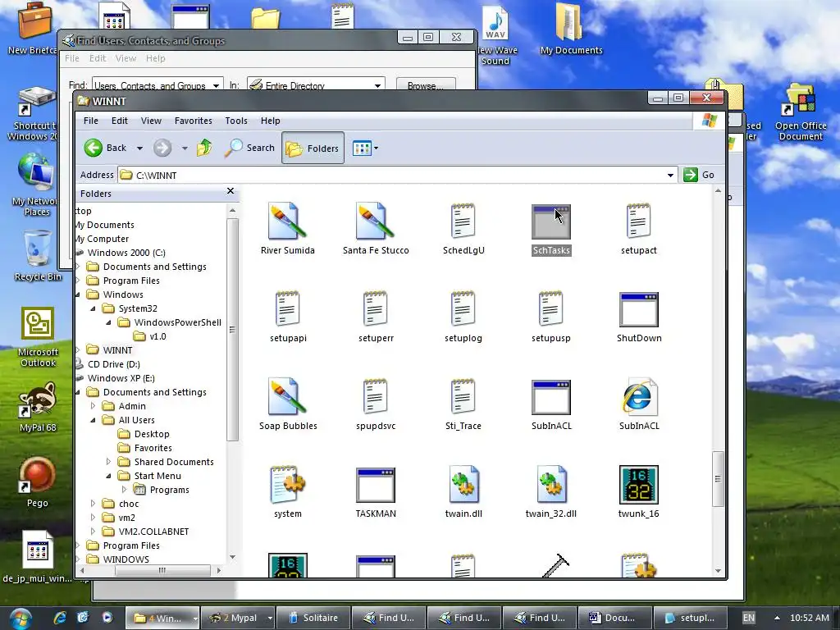
Task: Open the Address bar dropdown arrow
Action: click(x=670, y=176)
